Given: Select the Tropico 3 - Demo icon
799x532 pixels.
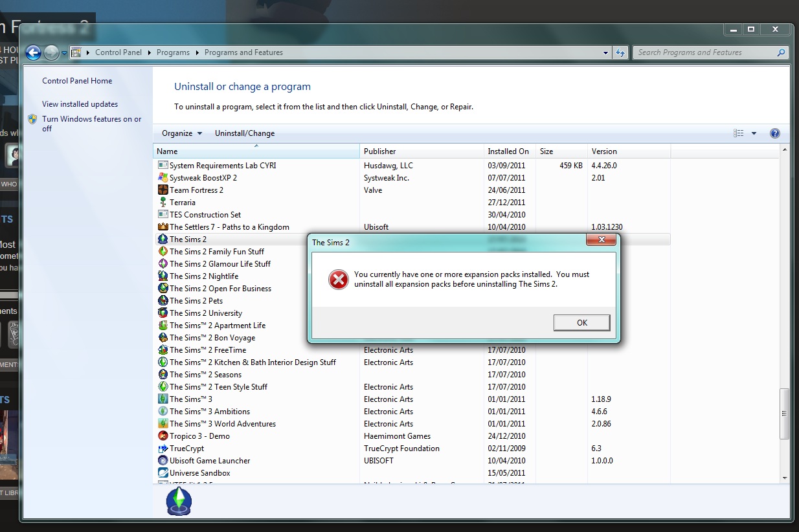Looking at the screenshot, I should tap(163, 436).
